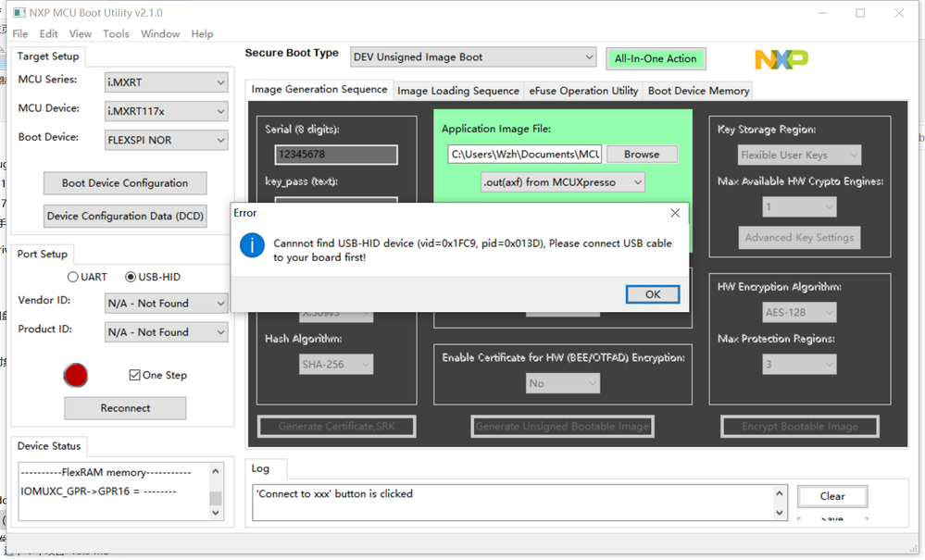Open the Max Protection Regions dropdown
This screenshot has height=560, width=925.
[x=799, y=365]
